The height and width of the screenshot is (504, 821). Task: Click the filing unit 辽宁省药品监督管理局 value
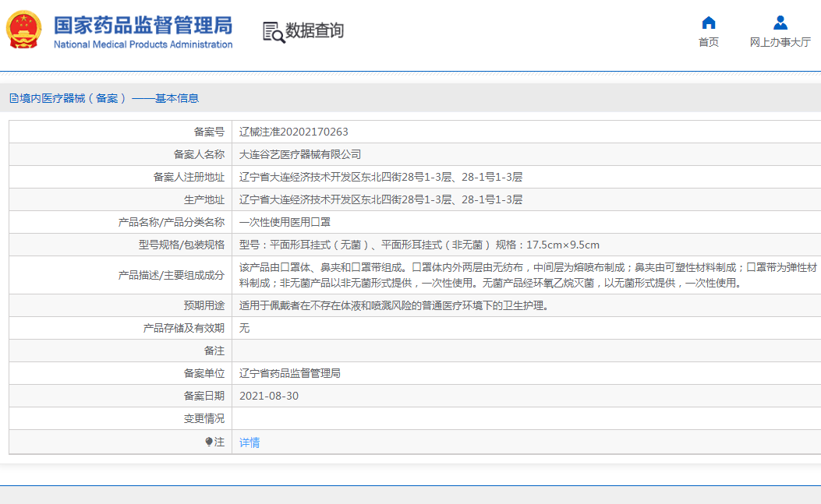pos(289,373)
